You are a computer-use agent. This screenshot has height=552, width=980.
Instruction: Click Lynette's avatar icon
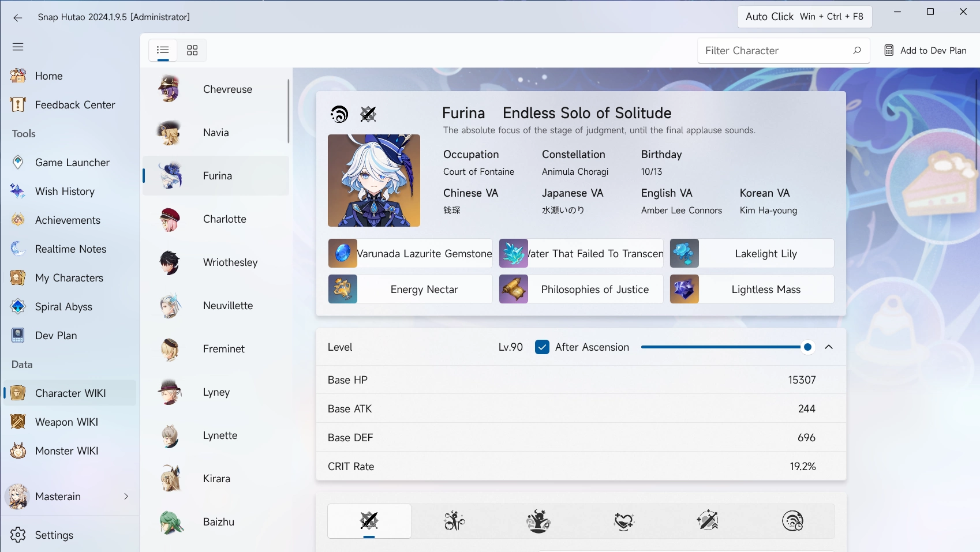coord(170,435)
